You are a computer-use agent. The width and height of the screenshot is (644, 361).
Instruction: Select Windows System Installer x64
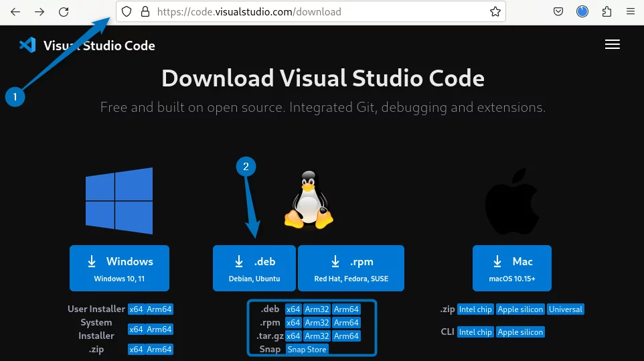136,330
